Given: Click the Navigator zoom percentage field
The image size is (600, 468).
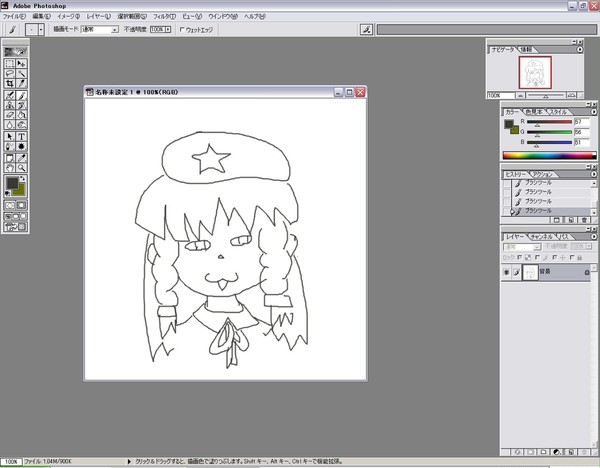Looking at the screenshot, I should [501, 95].
